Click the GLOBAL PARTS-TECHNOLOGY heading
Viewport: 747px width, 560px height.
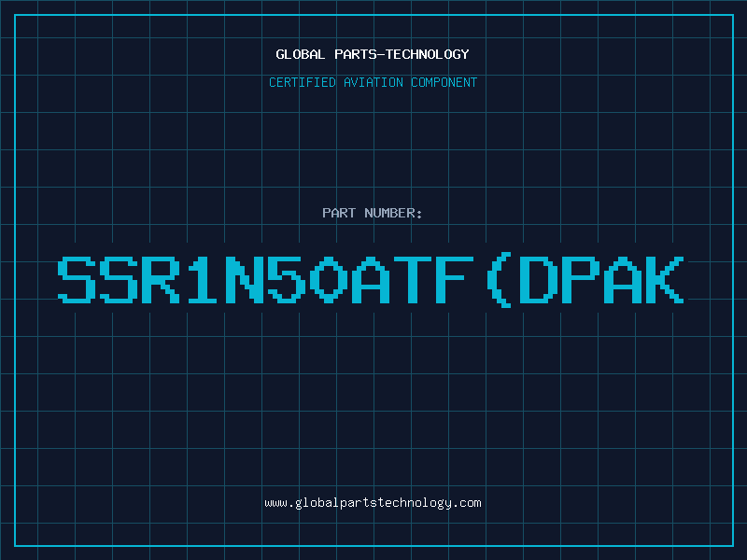(373, 54)
